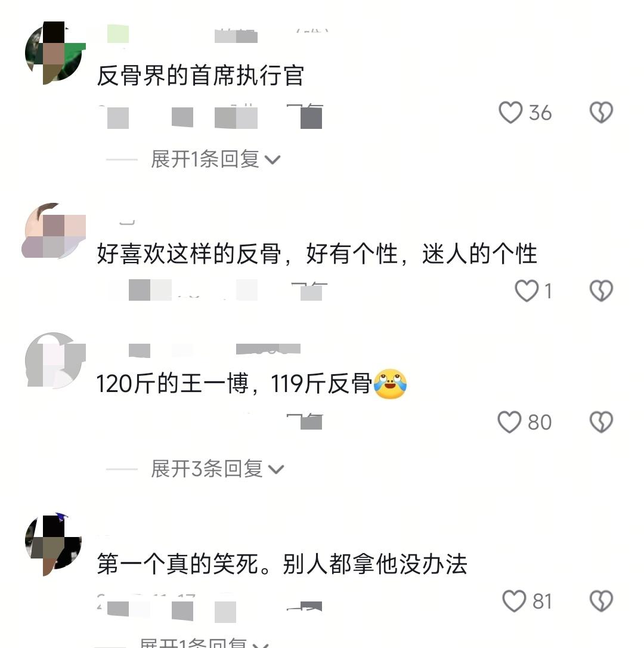
Task: Tap broken heart on 1-like comment
Action: tap(601, 291)
